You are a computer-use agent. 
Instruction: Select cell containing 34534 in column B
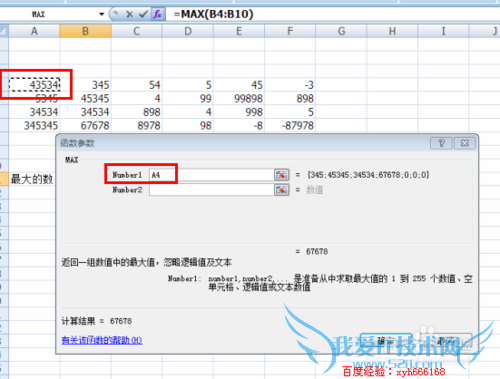(x=85, y=112)
